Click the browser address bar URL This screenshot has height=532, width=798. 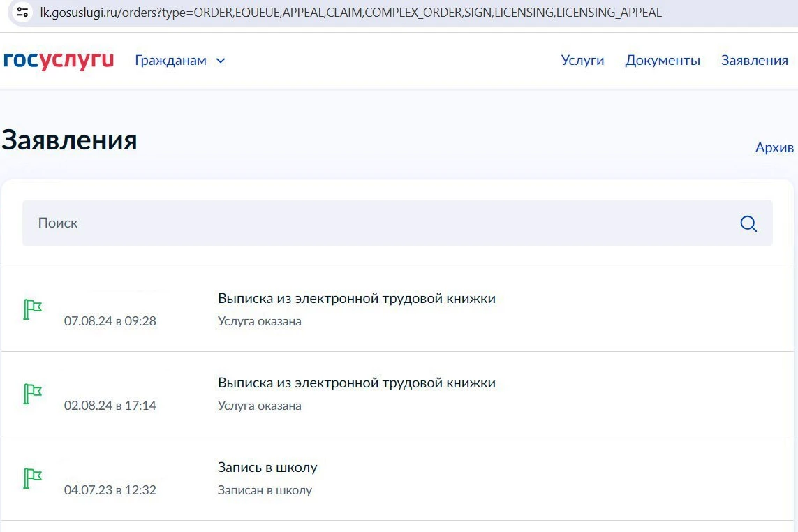tap(351, 13)
